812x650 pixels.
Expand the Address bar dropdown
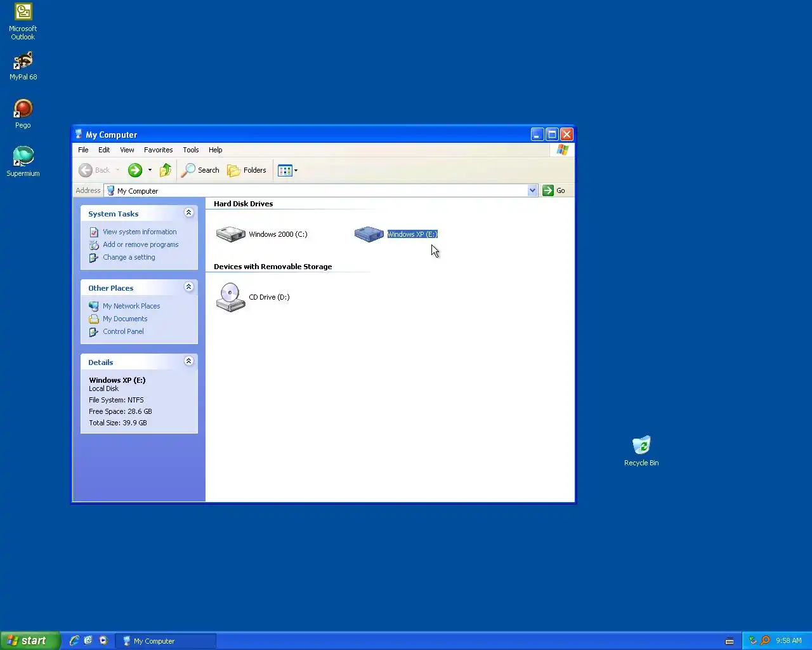click(x=532, y=190)
